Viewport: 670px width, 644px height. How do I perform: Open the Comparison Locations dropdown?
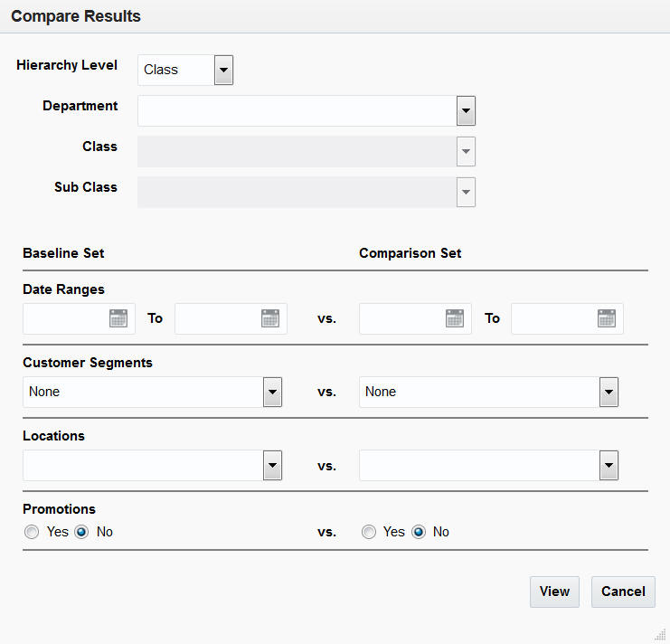coord(609,466)
